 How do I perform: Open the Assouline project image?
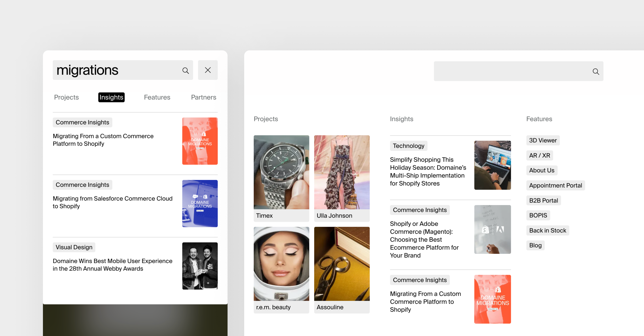point(342,264)
